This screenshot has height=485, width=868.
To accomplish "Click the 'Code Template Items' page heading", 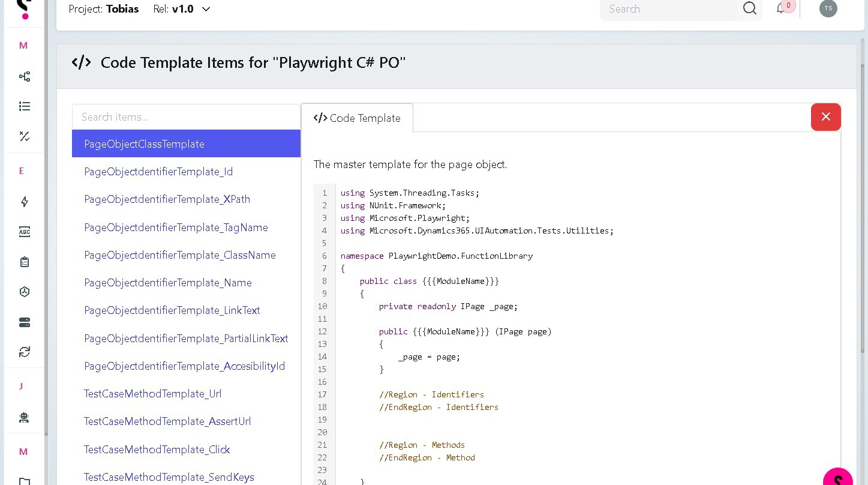I will [x=253, y=62].
